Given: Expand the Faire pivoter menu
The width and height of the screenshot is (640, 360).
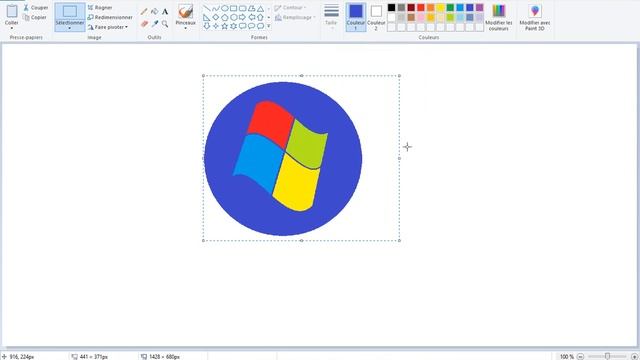Looking at the screenshot, I should pyautogui.click(x=109, y=27).
